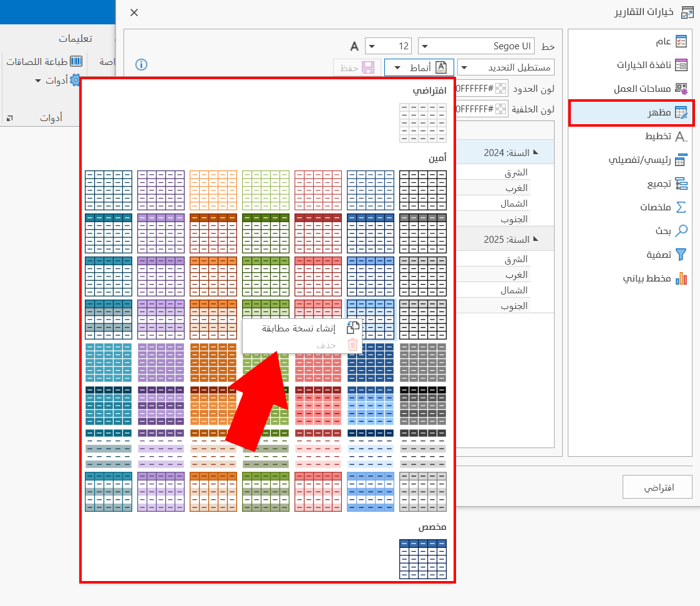This screenshot has height=606, width=700.
Task: Open the عام (General) options section
Action: tap(663, 41)
